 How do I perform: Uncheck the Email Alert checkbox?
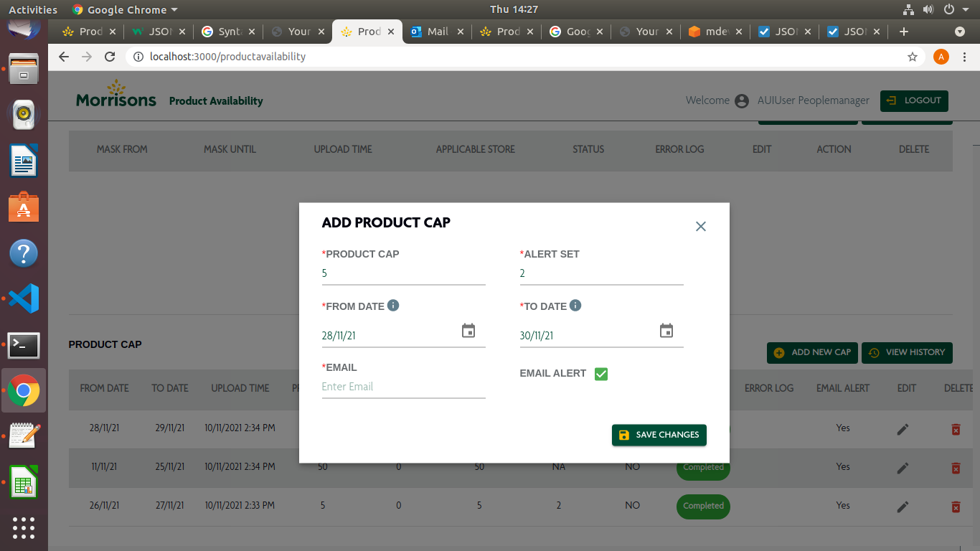(x=601, y=374)
